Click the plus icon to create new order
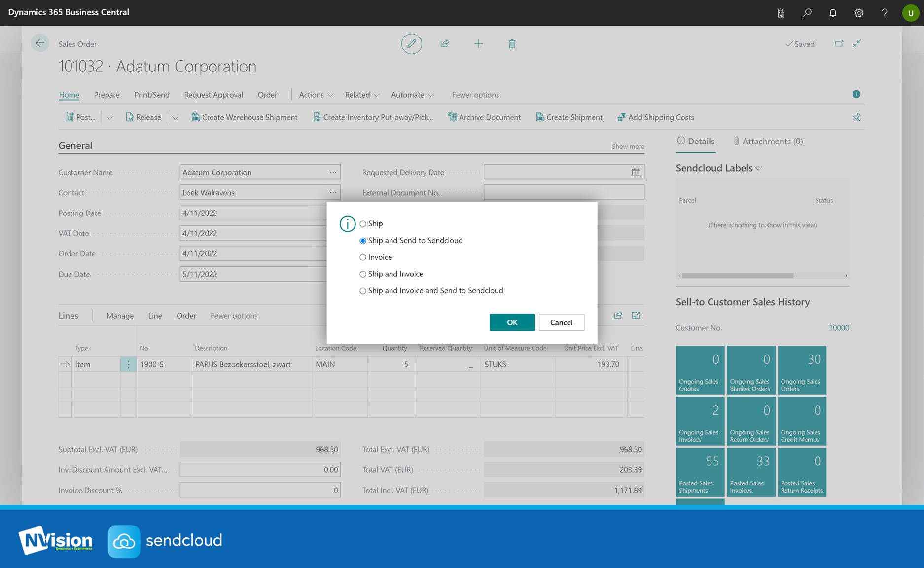Screen dimensions: 924x568 click(x=478, y=44)
